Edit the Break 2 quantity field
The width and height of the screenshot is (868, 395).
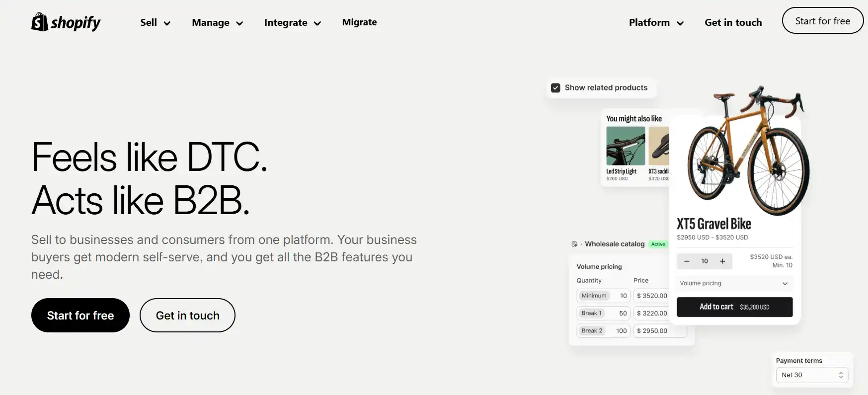click(603, 331)
